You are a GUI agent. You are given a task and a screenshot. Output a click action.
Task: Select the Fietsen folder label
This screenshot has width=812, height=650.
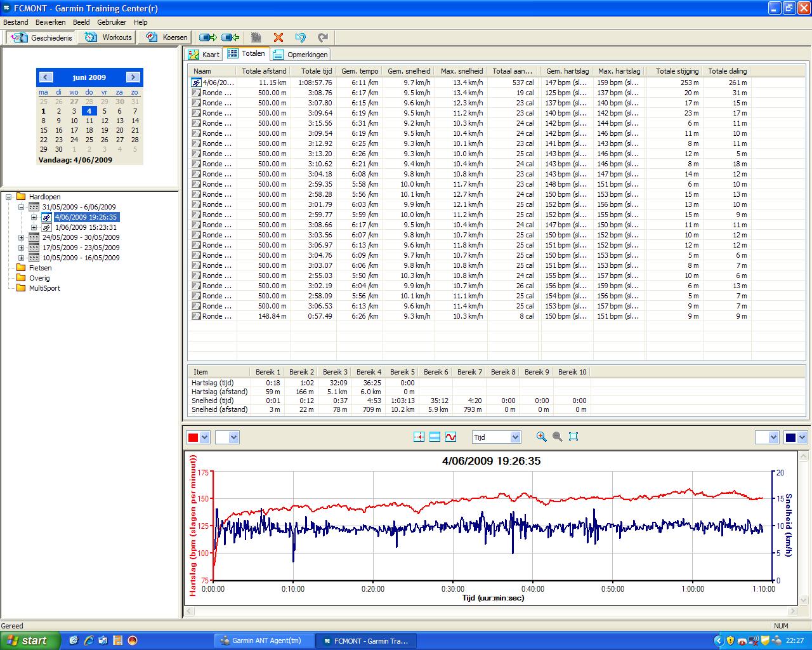(41, 268)
